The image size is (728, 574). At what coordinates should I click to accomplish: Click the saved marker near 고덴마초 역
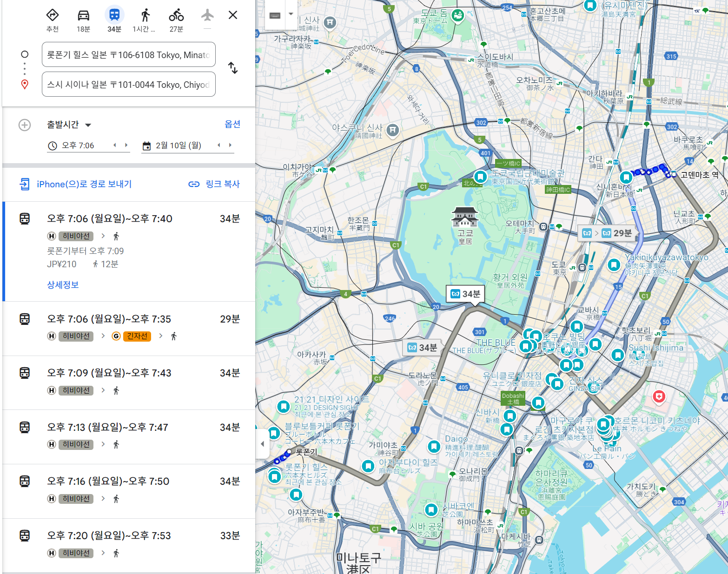(626, 177)
